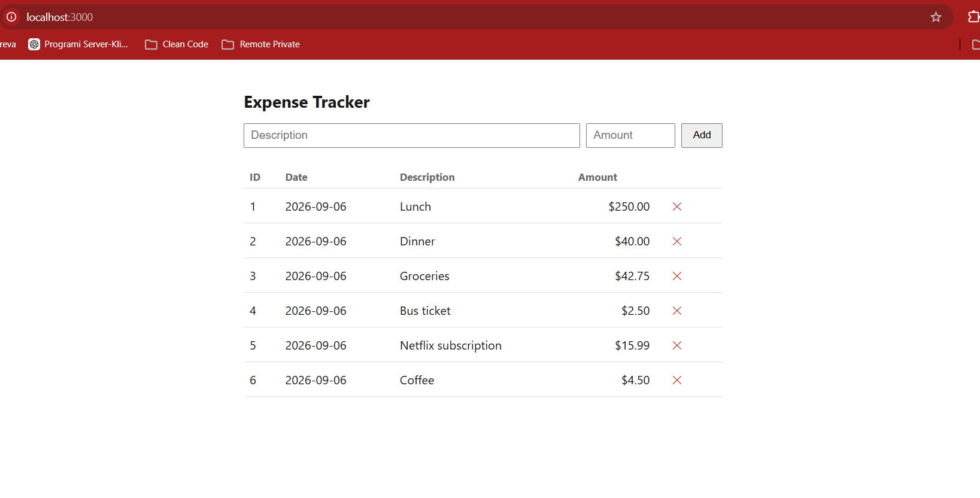980x498 pixels.
Task: Click the Bus ticket description text
Action: [x=425, y=311]
